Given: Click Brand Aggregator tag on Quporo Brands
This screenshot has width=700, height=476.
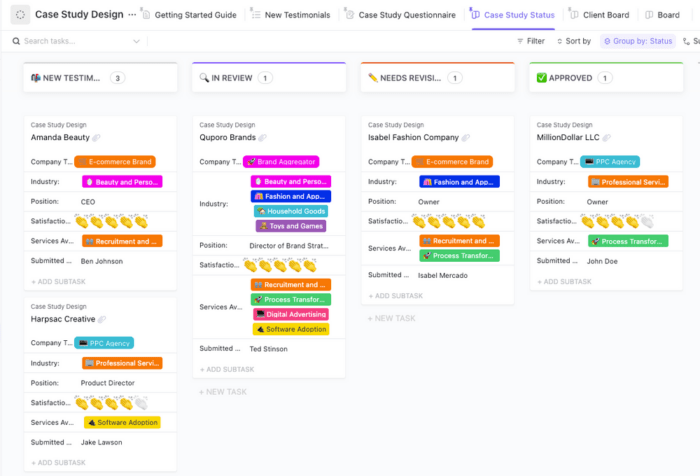Looking at the screenshot, I should [281, 162].
